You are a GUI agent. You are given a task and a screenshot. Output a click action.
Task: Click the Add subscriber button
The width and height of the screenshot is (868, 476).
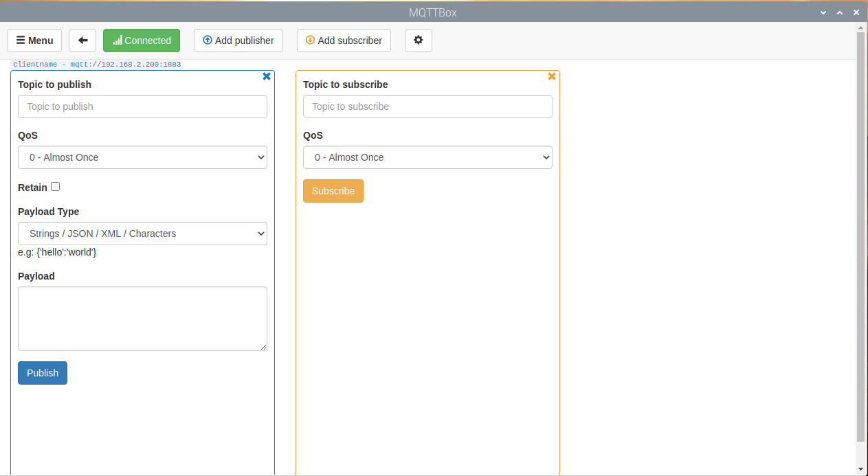344,41
